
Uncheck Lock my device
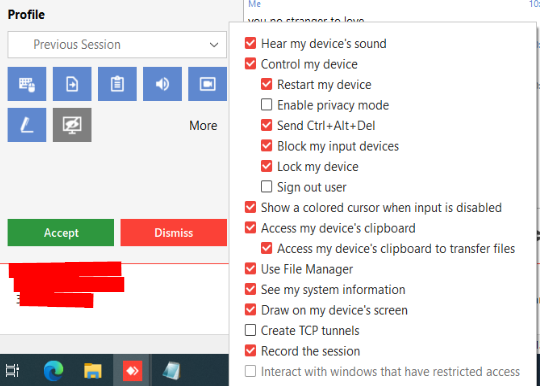pyautogui.click(x=267, y=166)
